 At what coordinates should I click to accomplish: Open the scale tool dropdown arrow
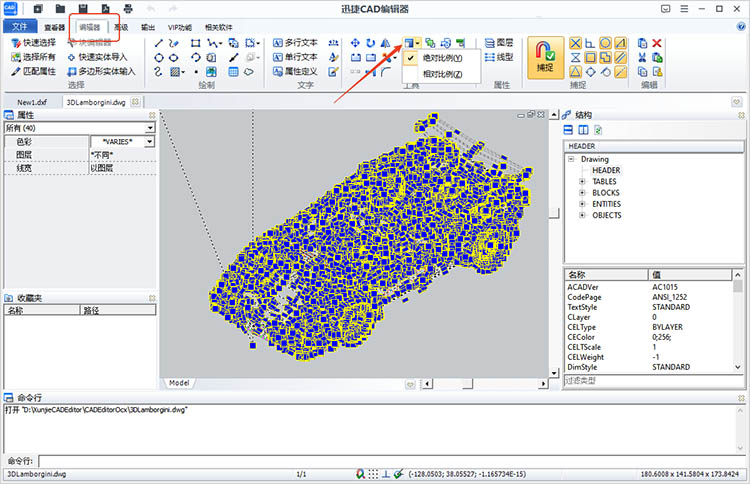[x=417, y=44]
